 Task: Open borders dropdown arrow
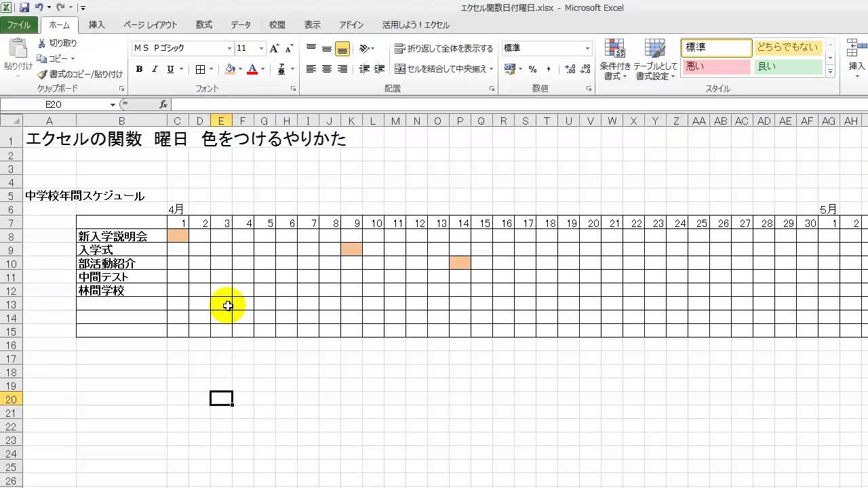(211, 69)
